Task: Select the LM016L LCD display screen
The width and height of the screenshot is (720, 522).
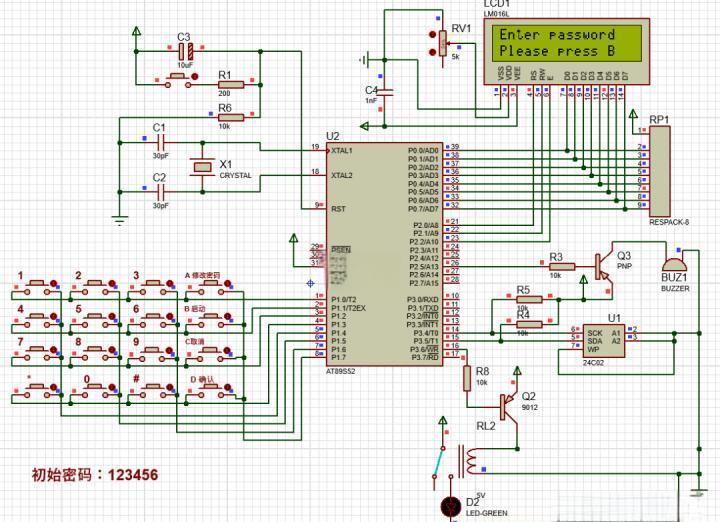Action: pos(567,43)
